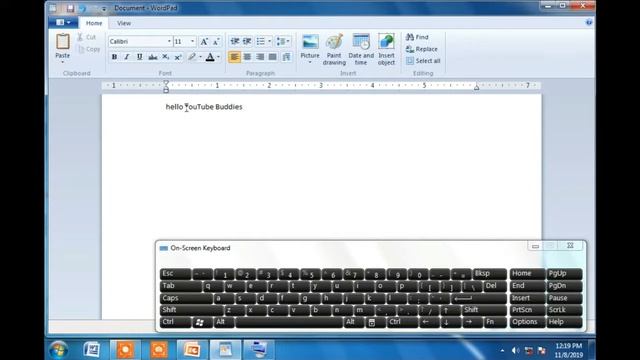
Task: Insert a Picture
Action: pyautogui.click(x=310, y=49)
